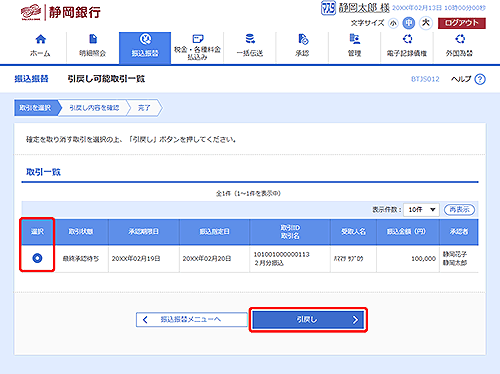Open the 表示件数 10件 dropdown
The height and width of the screenshot is (374, 500).
(421, 210)
